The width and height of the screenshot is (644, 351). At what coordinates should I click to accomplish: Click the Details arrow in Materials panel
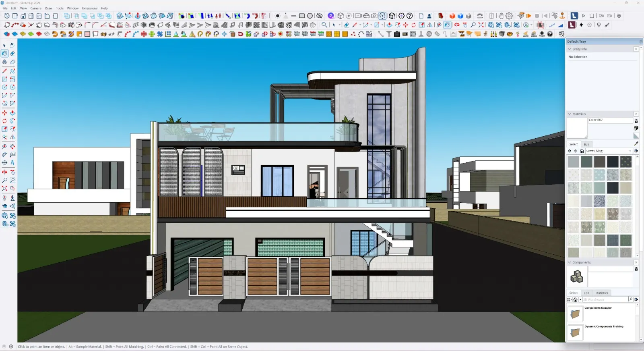(x=636, y=151)
